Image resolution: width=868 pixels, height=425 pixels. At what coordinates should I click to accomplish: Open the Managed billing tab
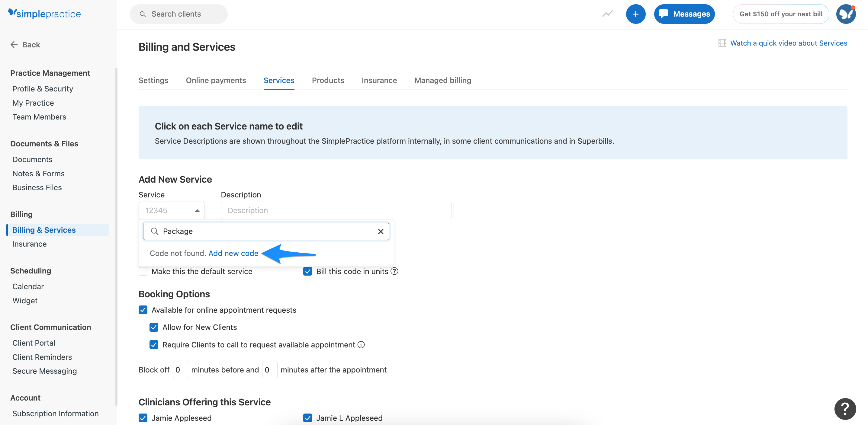[442, 80]
